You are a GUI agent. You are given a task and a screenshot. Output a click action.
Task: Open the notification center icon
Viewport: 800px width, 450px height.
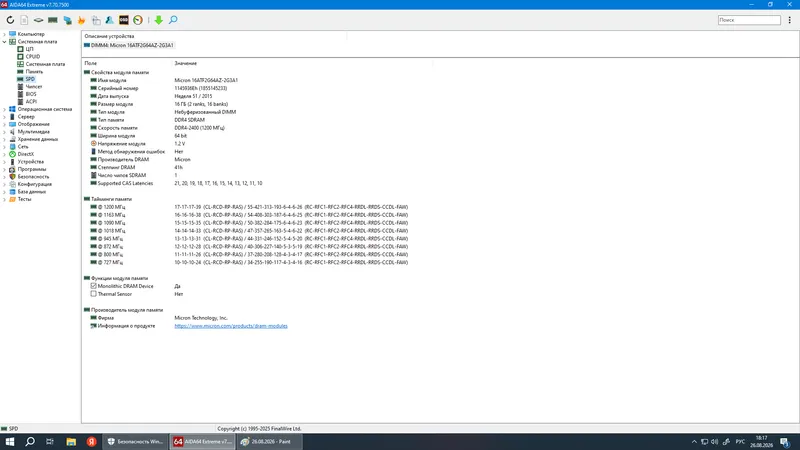[x=785, y=442]
